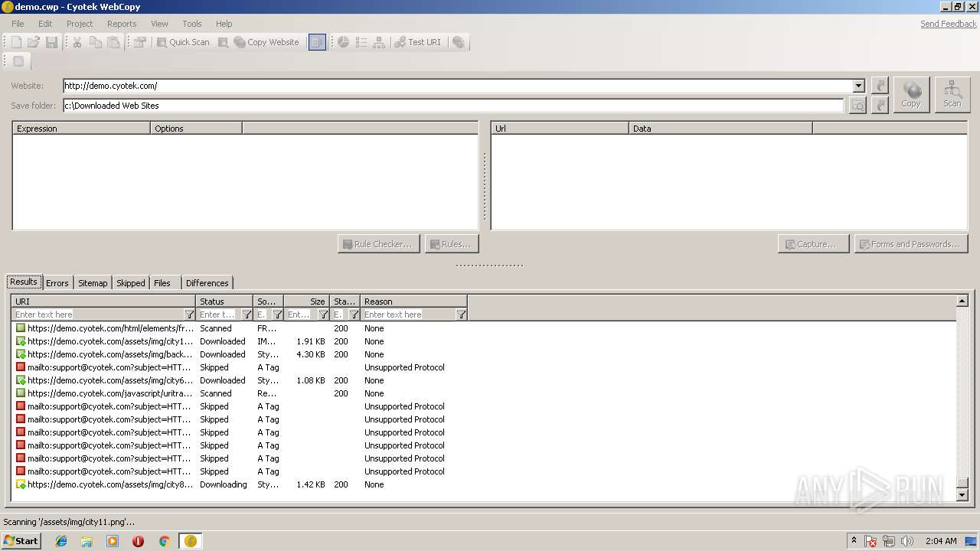Image resolution: width=980 pixels, height=551 pixels.
Task: Open the Status code column filter funnel
Action: click(x=354, y=315)
